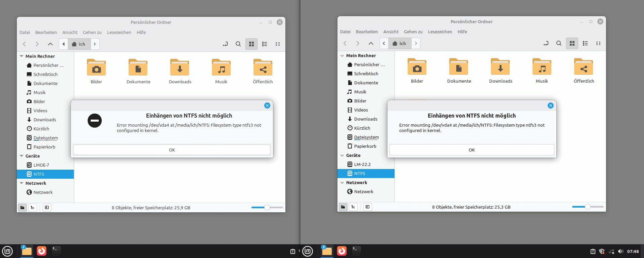Open Musik folder in left window
The height and width of the screenshot is (258, 644).
coord(221,71)
